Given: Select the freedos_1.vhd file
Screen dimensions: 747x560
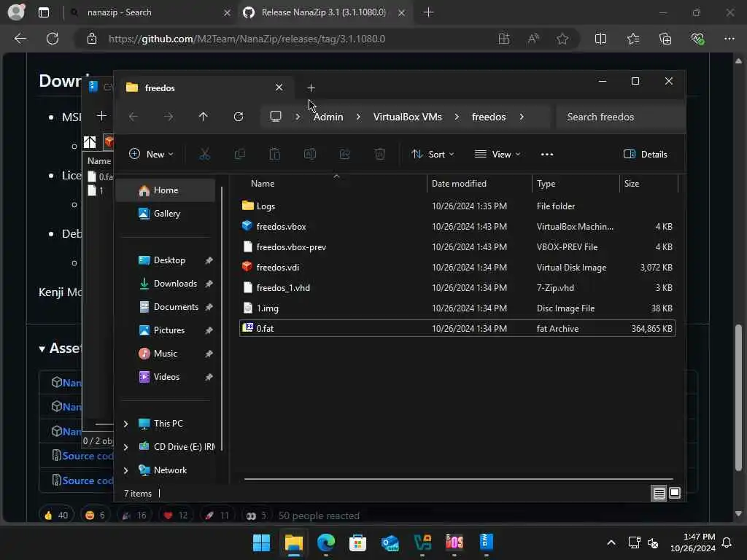Looking at the screenshot, I should (457, 288).
